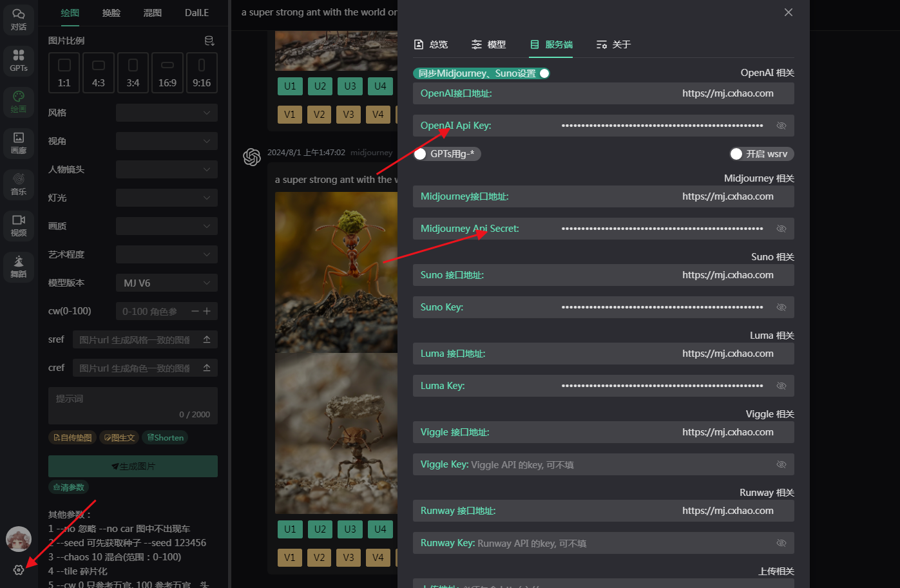Image resolution: width=900 pixels, height=588 pixels.
Task: Open the 画质 quality dropdown
Action: point(167,226)
